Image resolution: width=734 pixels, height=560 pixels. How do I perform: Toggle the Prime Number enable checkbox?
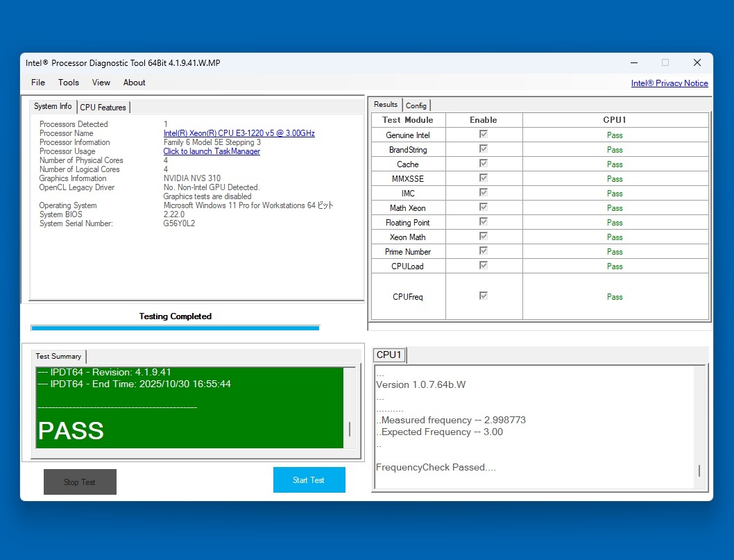point(484,251)
